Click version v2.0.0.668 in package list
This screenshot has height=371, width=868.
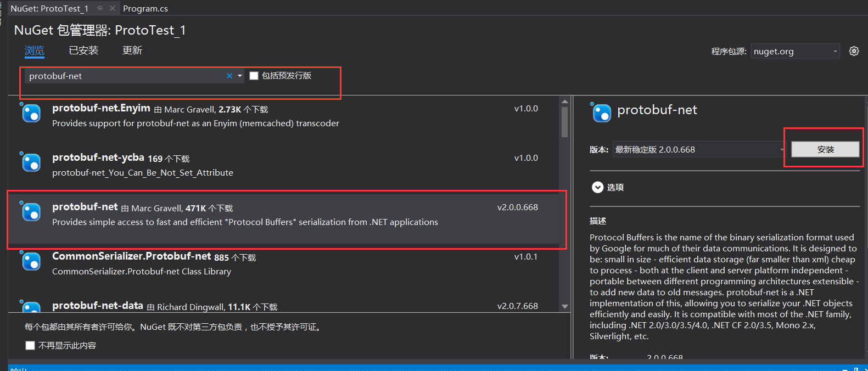point(518,207)
